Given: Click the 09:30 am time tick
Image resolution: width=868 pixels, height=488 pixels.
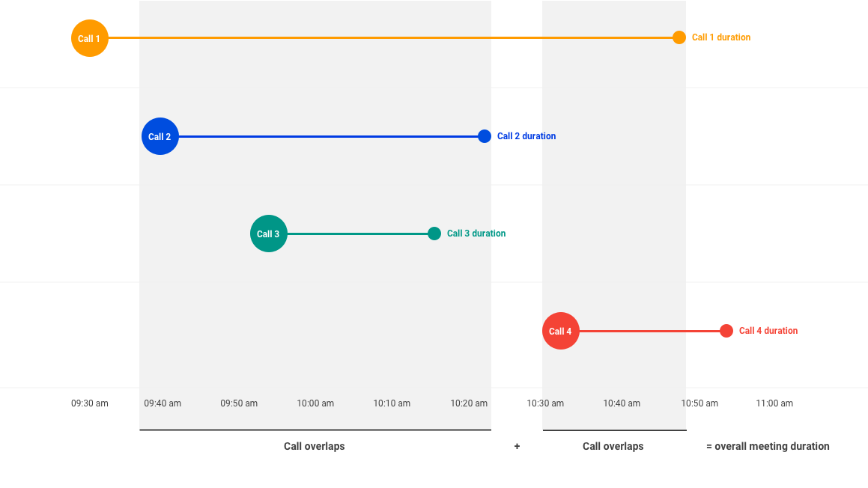Looking at the screenshot, I should tap(90, 403).
